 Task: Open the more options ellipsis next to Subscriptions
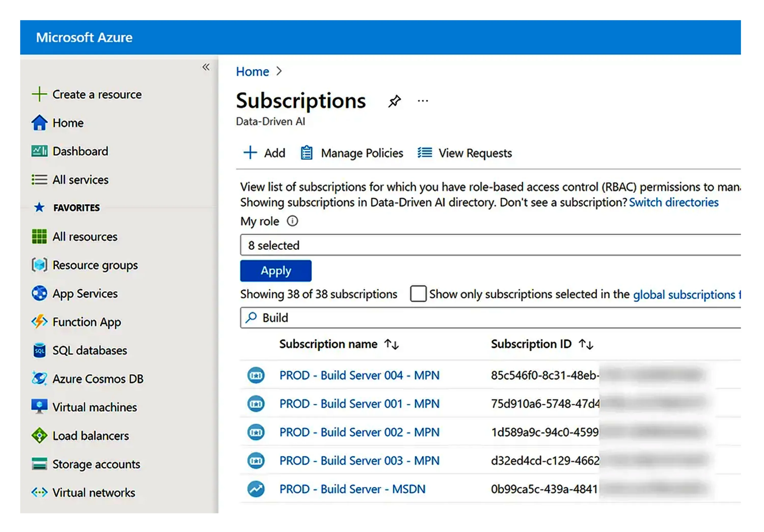tap(423, 100)
